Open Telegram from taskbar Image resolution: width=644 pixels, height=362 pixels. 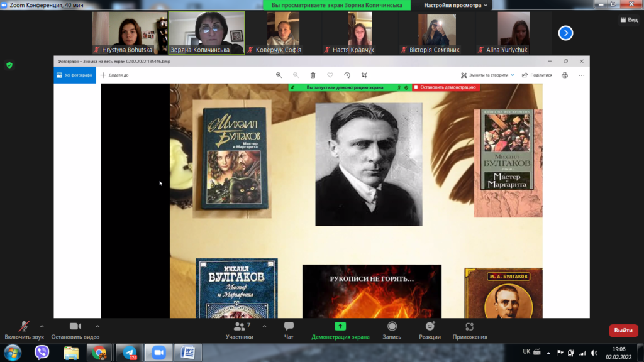pyautogui.click(x=130, y=353)
